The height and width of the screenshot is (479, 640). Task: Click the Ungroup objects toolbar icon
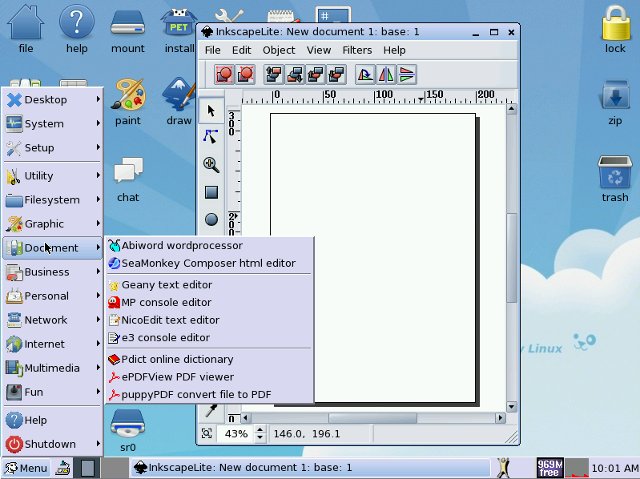pos(245,75)
